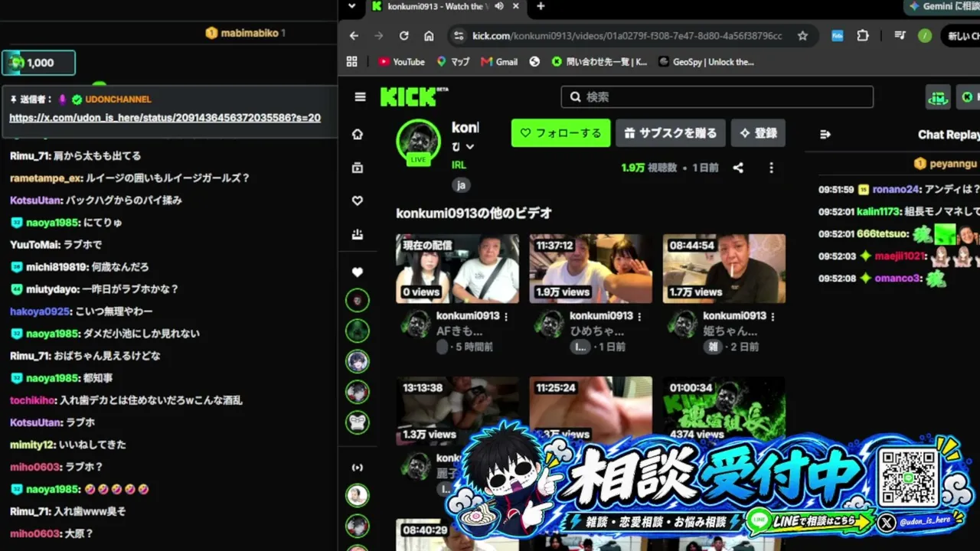
Task: Open the browser extensions puzzle menu
Action: [863, 36]
